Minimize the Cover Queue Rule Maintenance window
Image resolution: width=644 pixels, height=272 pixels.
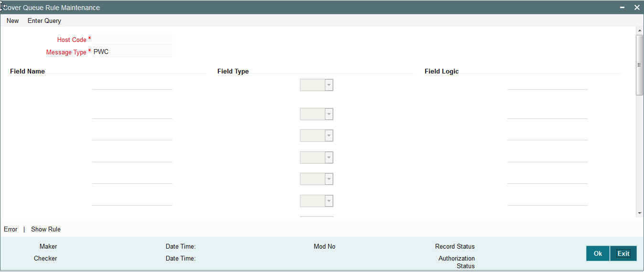click(622, 8)
